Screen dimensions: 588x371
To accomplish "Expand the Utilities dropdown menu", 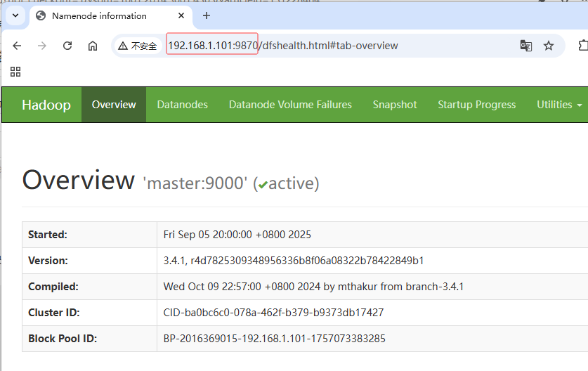I will (x=558, y=105).
